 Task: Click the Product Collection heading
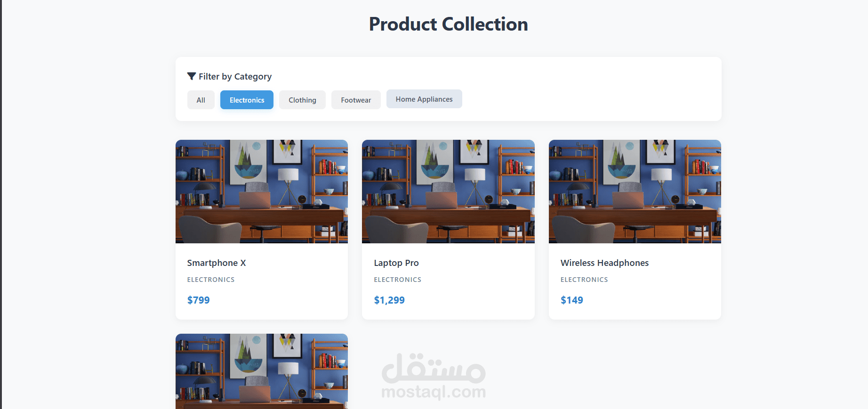(x=448, y=24)
